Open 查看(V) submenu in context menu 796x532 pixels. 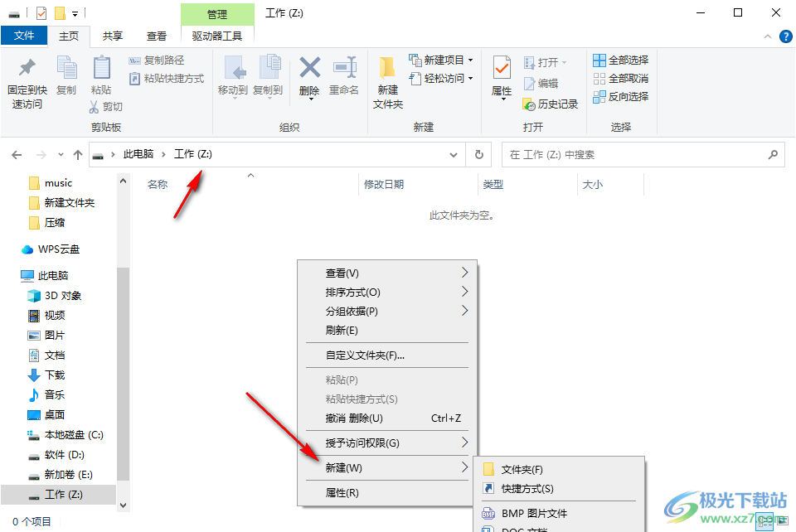click(x=387, y=273)
